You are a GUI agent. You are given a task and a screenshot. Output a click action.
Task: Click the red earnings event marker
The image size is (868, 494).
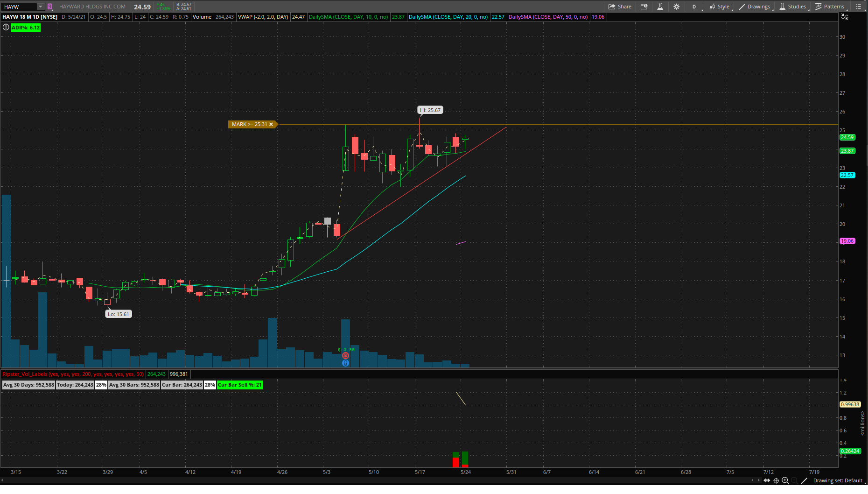(x=345, y=356)
